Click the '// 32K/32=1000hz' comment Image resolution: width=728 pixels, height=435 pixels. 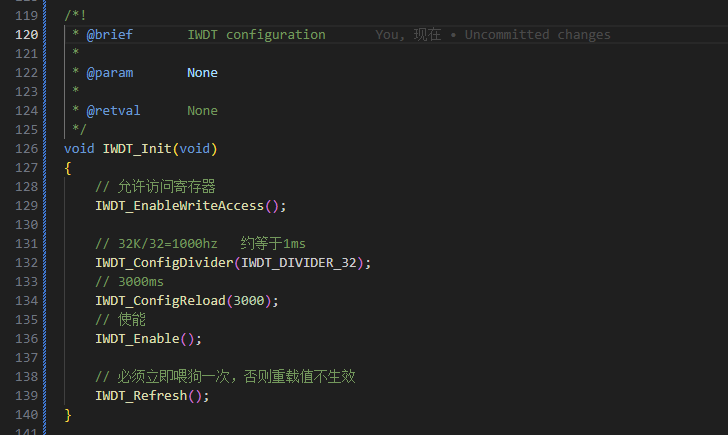[x=156, y=243]
